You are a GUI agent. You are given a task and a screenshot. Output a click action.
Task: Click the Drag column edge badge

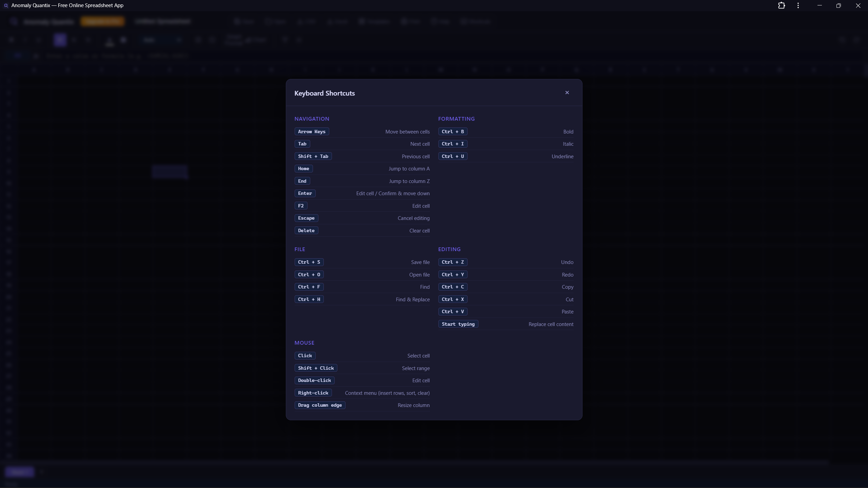click(320, 405)
